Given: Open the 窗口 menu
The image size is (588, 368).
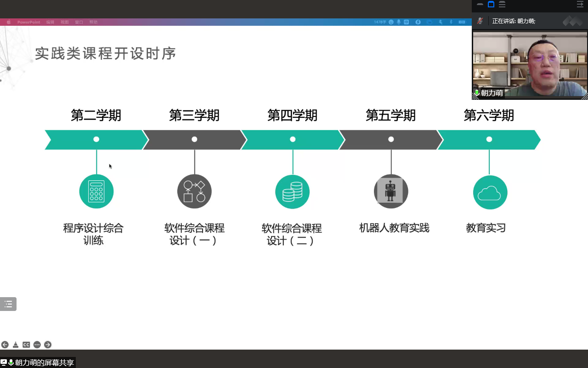Looking at the screenshot, I should click(x=79, y=22).
